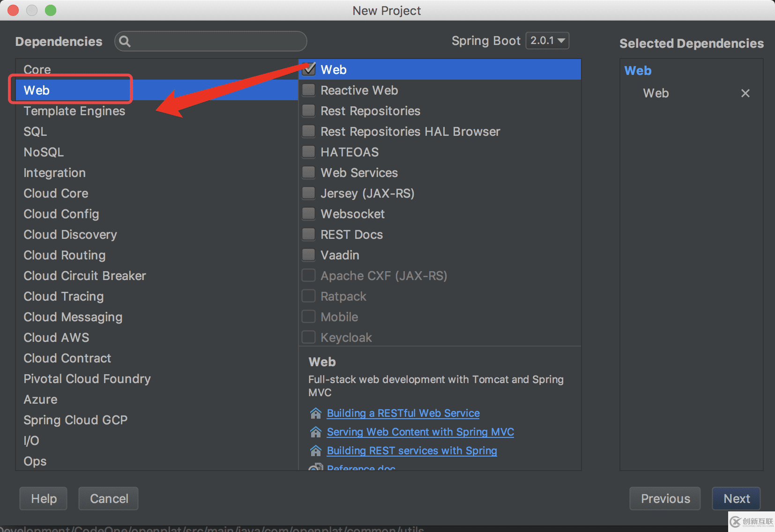775x532 pixels.
Task: Remove Web from Selected Dependencies
Action: [745, 93]
